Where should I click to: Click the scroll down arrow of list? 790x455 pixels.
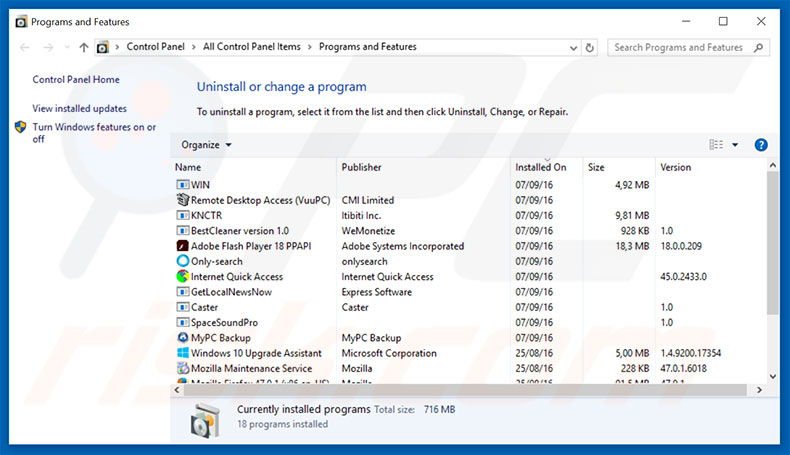[772, 376]
